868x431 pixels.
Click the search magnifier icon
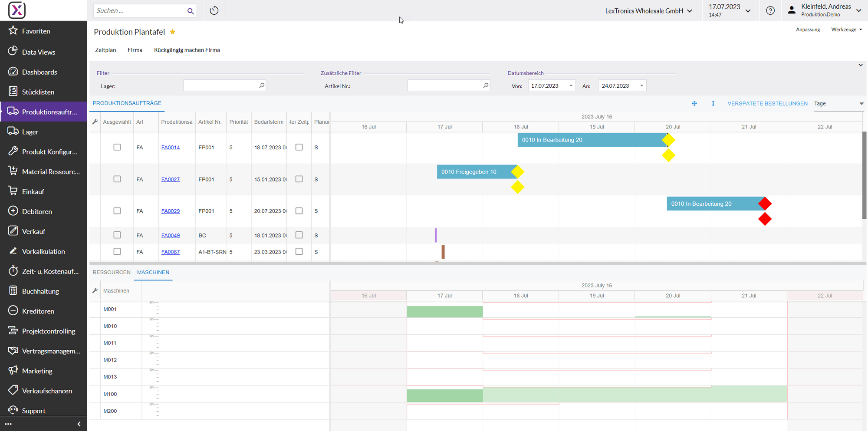[190, 11]
